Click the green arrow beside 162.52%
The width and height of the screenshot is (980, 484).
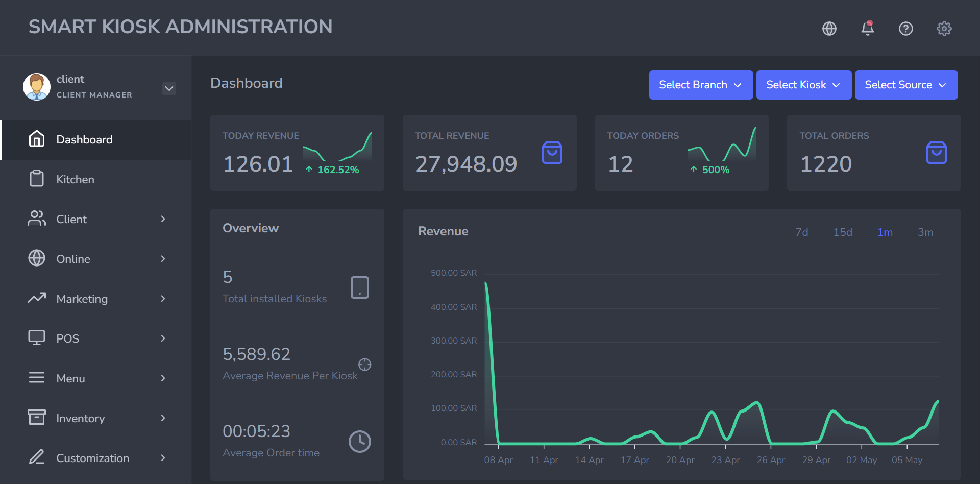pos(309,170)
